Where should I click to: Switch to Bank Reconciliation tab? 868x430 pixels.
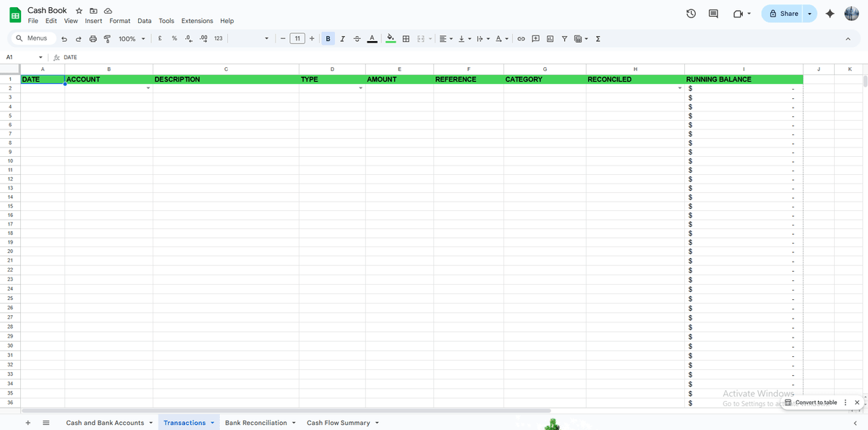pos(256,423)
